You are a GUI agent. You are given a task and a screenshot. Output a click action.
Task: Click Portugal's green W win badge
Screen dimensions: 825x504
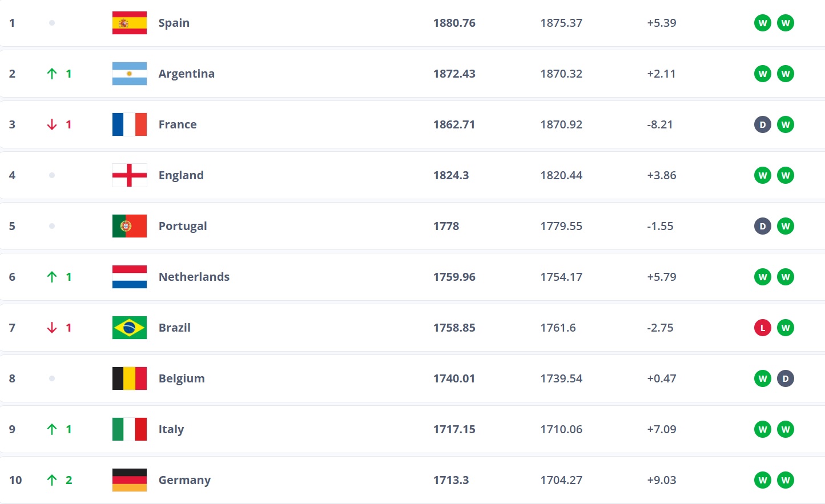tap(786, 226)
